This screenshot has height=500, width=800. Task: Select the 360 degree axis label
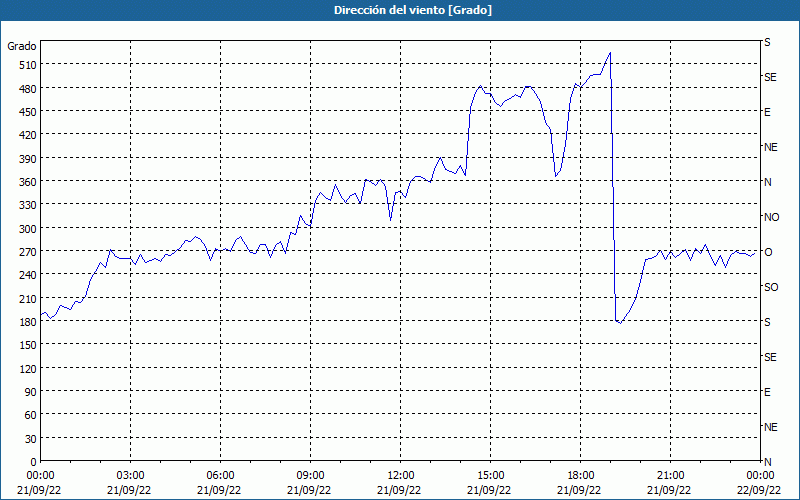[x=28, y=182]
